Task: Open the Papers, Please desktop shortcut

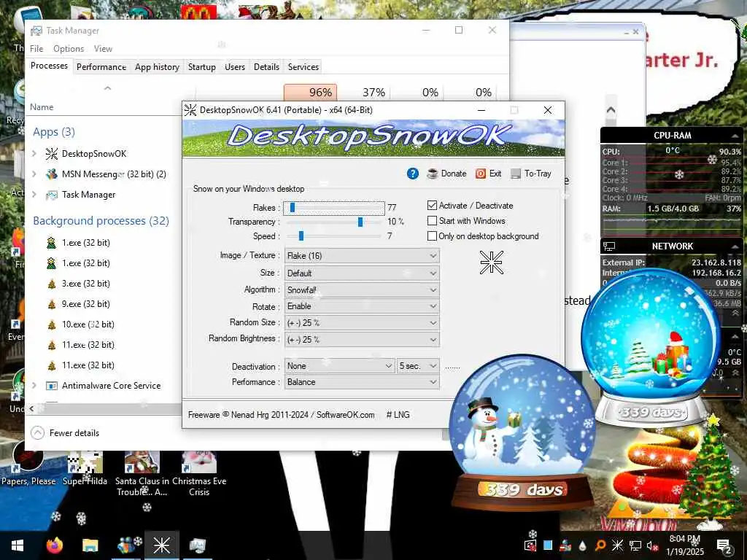Action: click(28, 464)
